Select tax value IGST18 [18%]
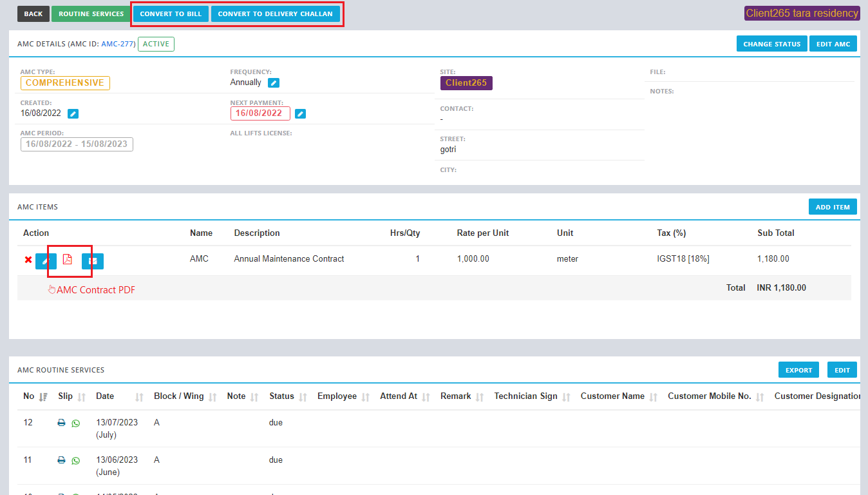868x495 pixels. point(683,259)
